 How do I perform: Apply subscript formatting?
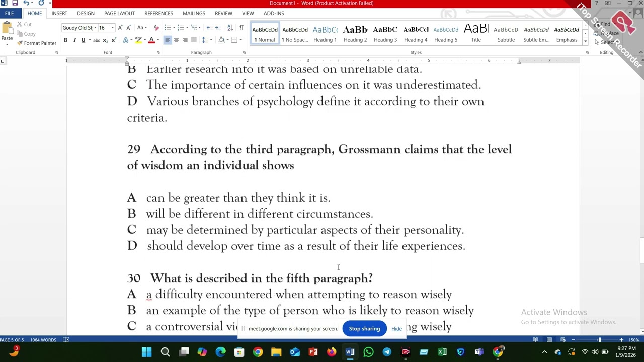pos(105,40)
